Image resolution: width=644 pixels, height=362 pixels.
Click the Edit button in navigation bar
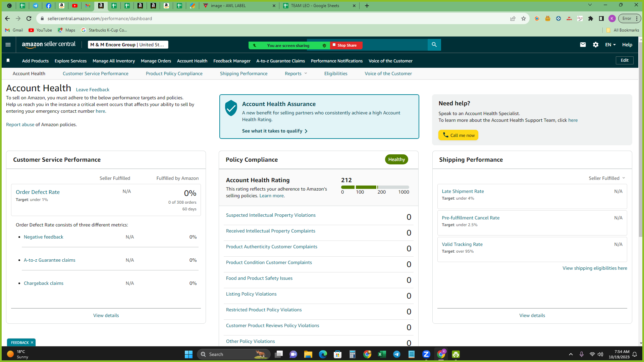point(625,60)
